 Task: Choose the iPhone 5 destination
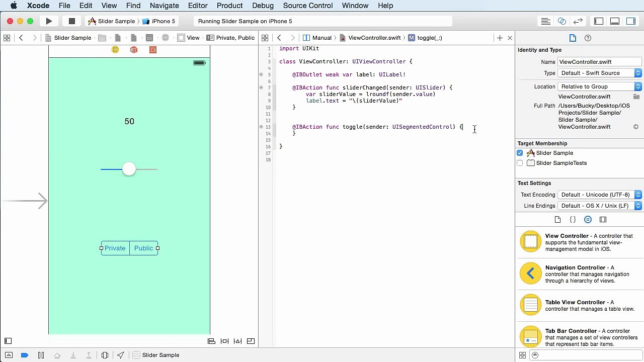[x=159, y=21]
